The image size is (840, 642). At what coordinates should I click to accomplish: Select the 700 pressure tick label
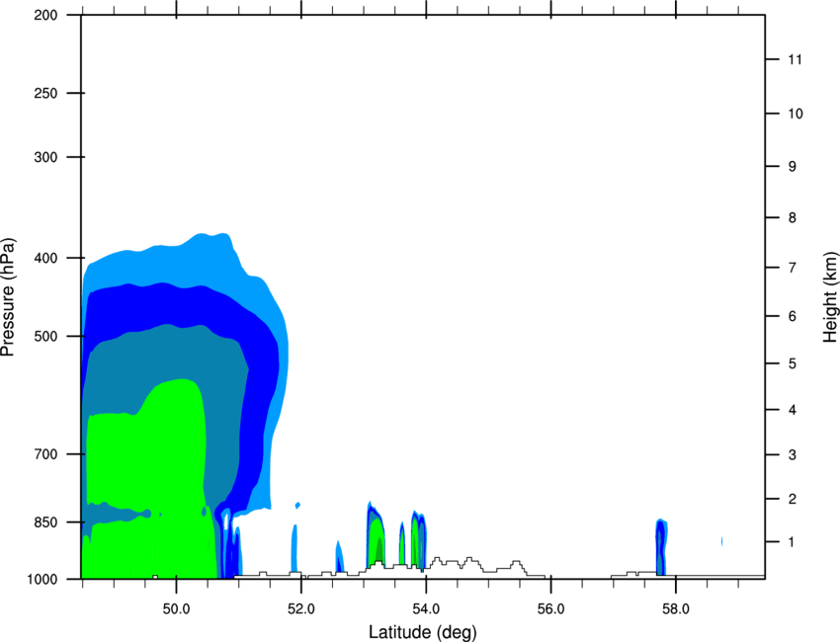pos(45,454)
